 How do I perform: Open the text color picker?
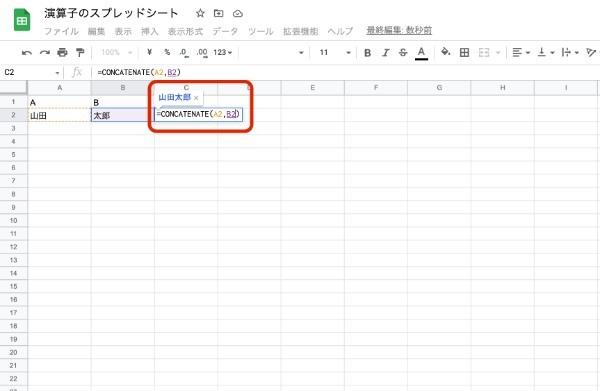coord(421,53)
